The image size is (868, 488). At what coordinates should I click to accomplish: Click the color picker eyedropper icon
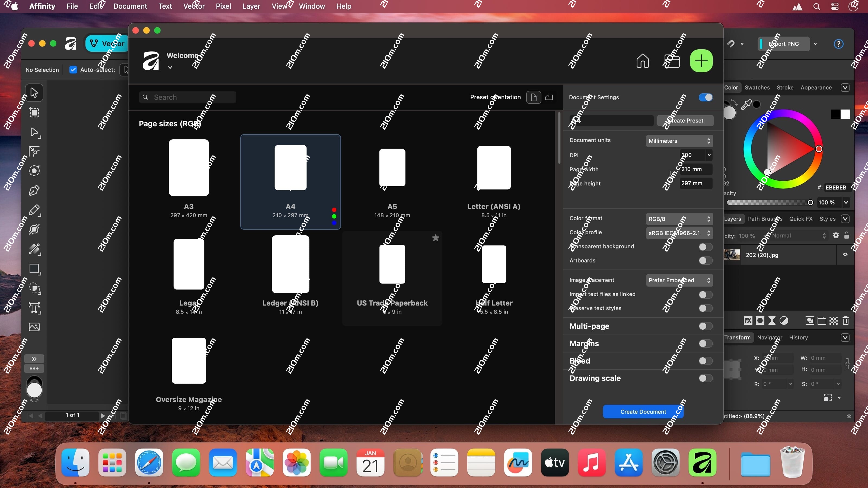pos(746,104)
